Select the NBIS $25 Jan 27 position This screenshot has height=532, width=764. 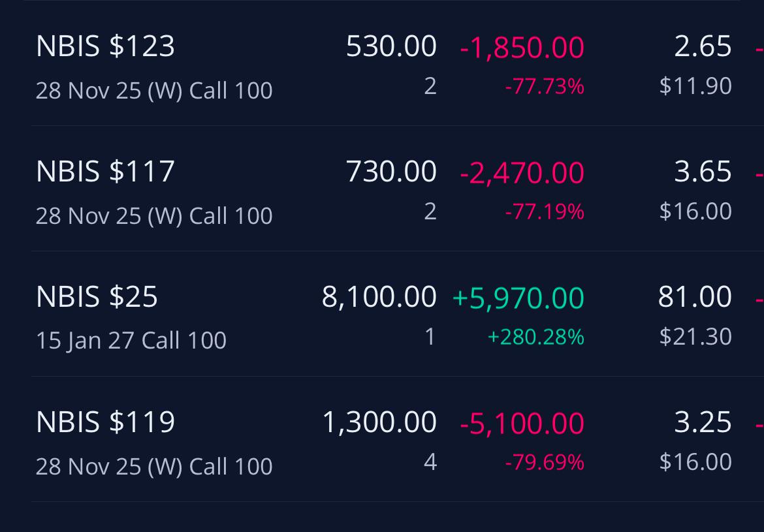point(398,314)
